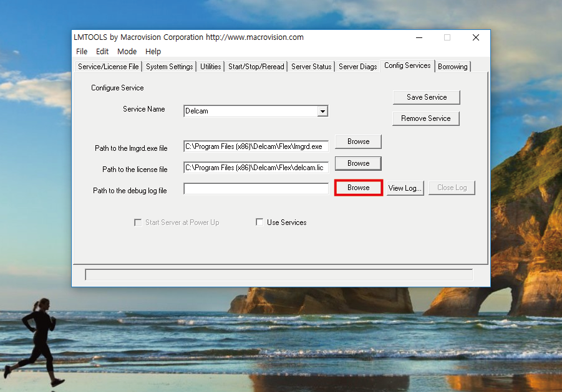This screenshot has height=392, width=562.
Task: Click the Save Service button
Action: click(x=427, y=97)
